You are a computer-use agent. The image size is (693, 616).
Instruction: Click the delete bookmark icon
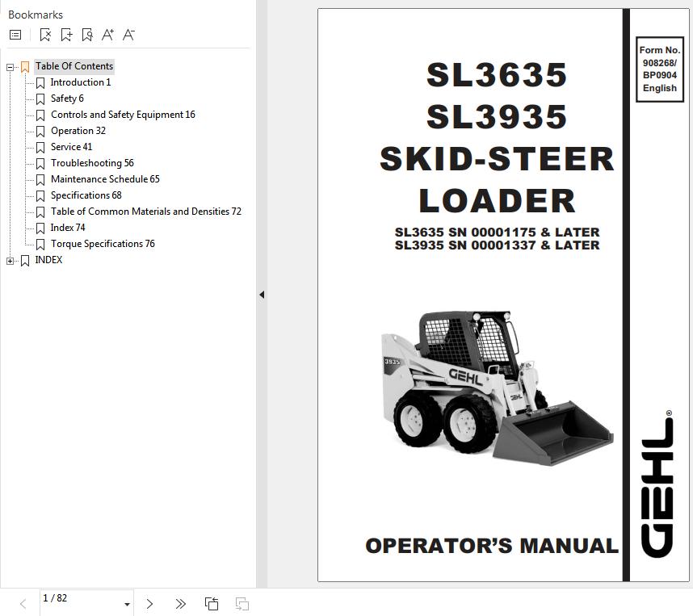[x=45, y=35]
